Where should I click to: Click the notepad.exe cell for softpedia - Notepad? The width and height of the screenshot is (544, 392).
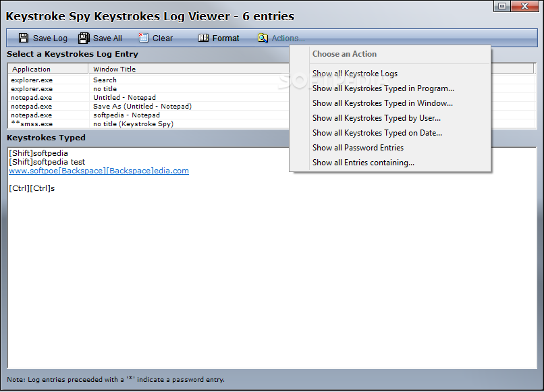[x=31, y=115]
